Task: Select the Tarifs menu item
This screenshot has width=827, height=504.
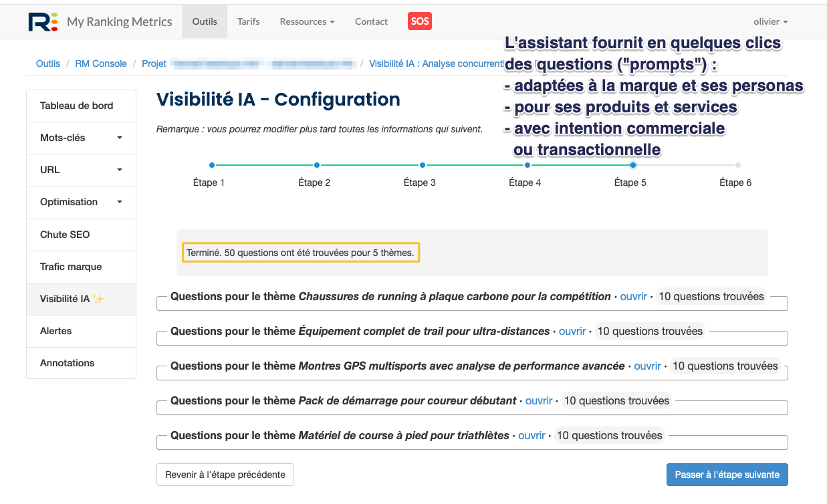Action: 248,21
